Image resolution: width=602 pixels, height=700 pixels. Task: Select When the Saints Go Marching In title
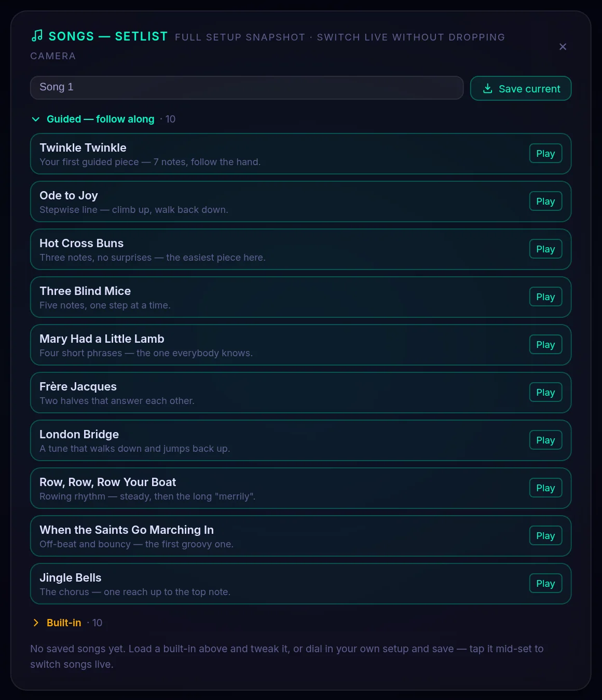(127, 530)
